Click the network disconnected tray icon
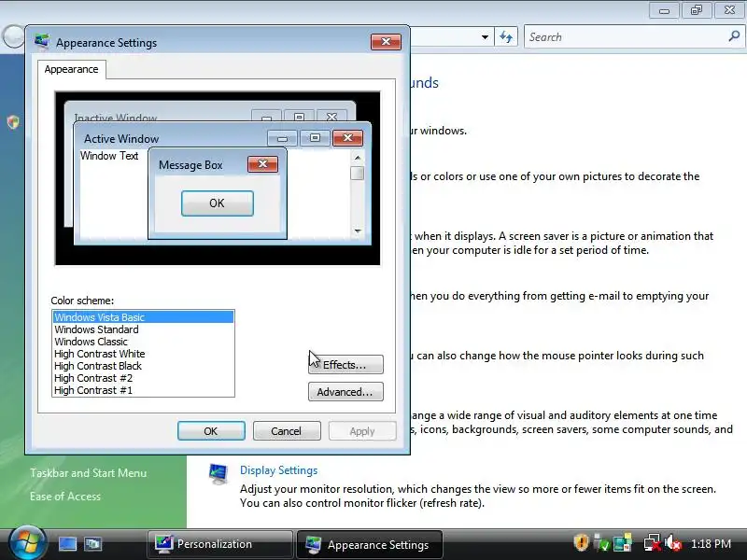Image resolution: width=747 pixels, height=560 pixels. click(x=652, y=543)
